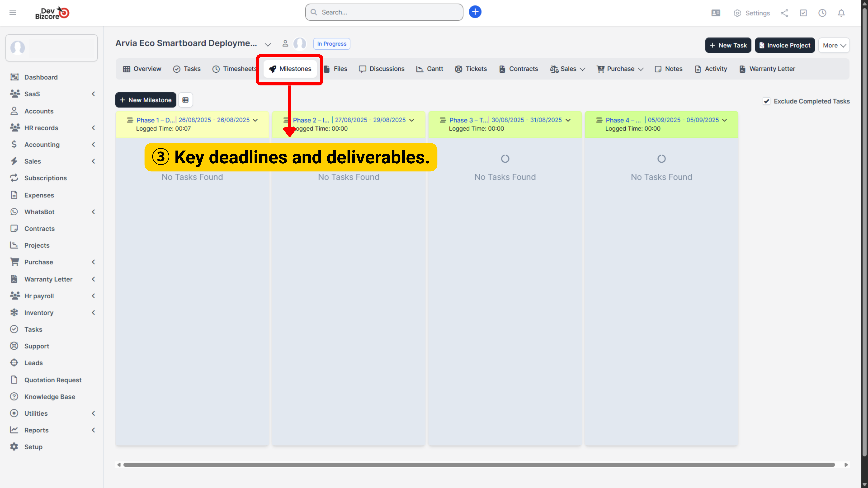Click the horizontal scrollbar at bottom
The height and width of the screenshot is (488, 868).
(478, 465)
